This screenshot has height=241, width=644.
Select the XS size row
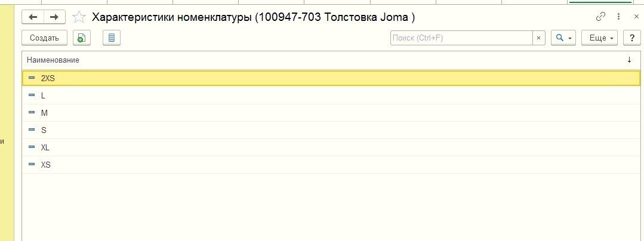[331, 164]
